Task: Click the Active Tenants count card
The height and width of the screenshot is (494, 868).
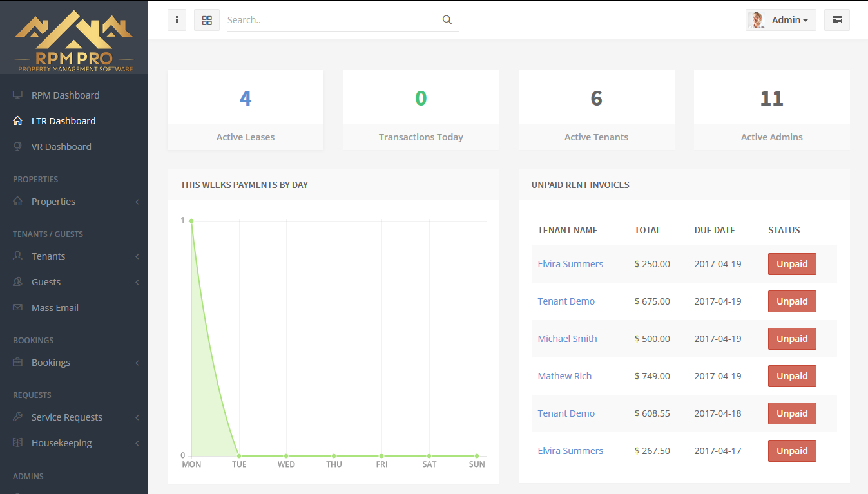Action: point(597,110)
